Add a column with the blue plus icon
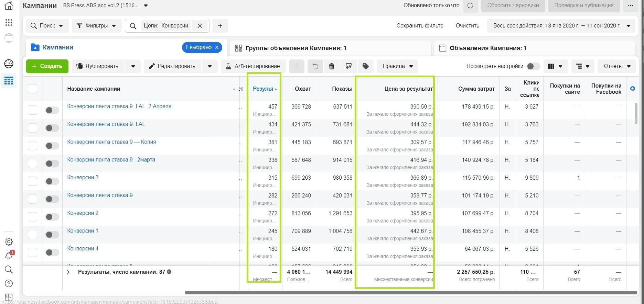 pos(633,89)
